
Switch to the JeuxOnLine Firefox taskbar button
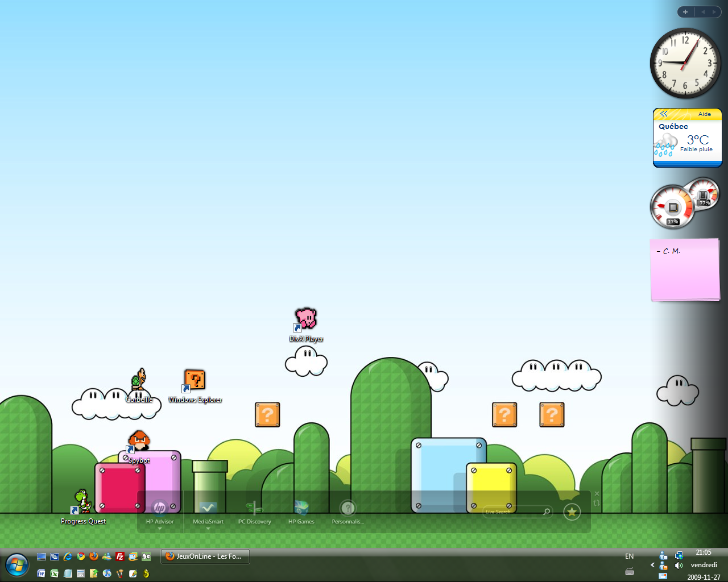pyautogui.click(x=205, y=556)
